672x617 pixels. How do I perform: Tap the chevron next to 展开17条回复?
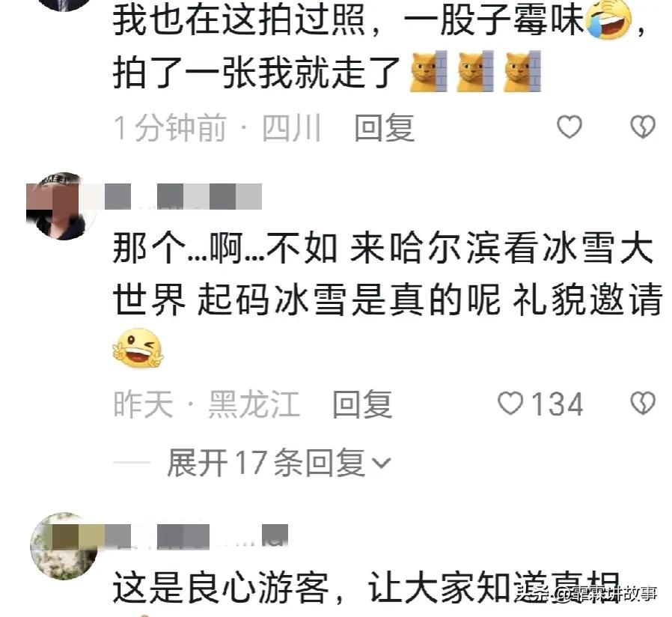tap(381, 463)
